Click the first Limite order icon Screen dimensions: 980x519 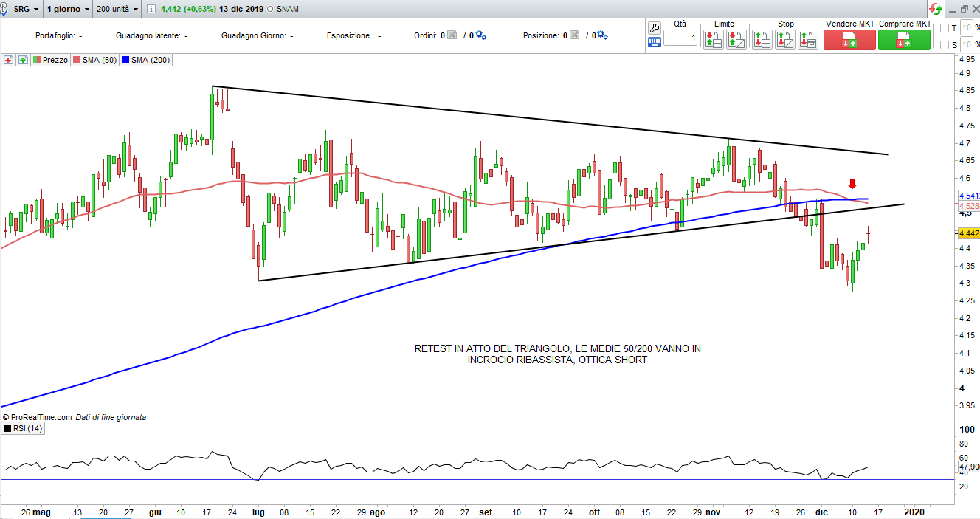click(x=713, y=40)
